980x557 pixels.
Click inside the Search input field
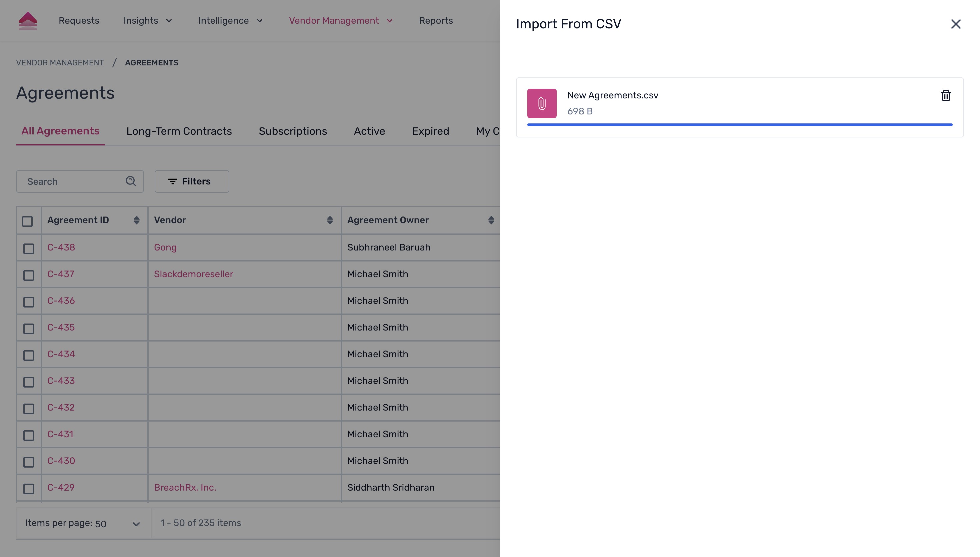click(69, 181)
